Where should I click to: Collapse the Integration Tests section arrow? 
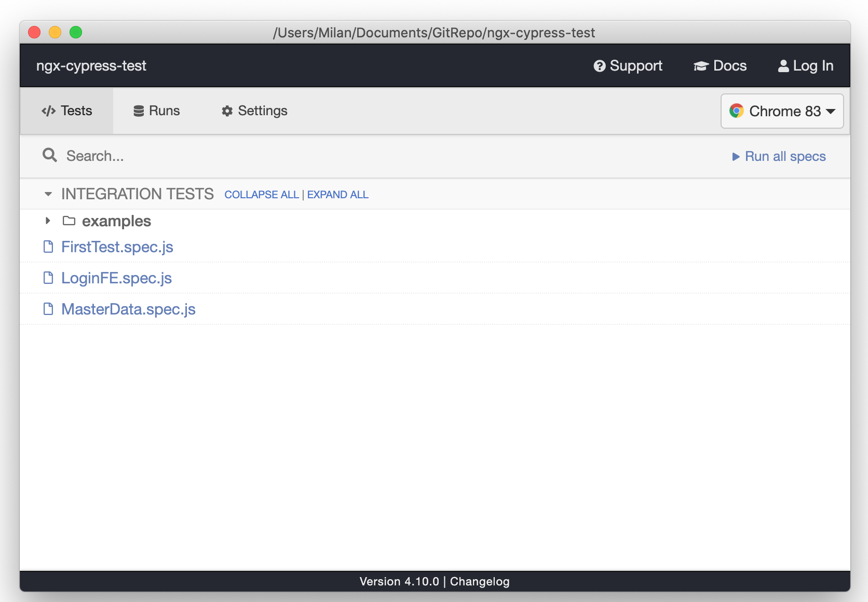tap(48, 194)
